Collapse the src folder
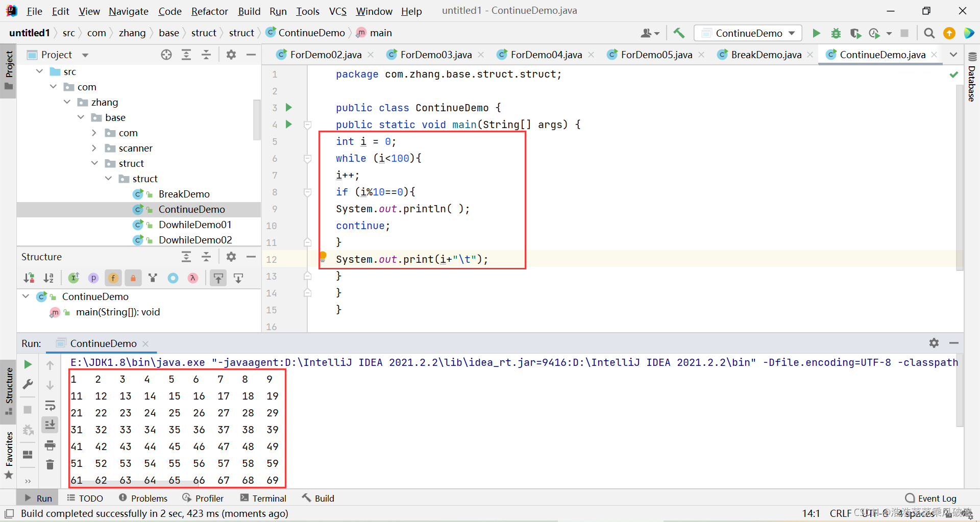This screenshot has width=980, height=522. pyautogui.click(x=40, y=71)
